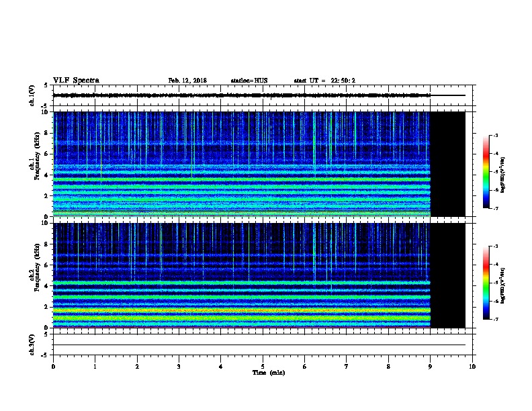Viewport: 532px width, 411px height.
Task: Click the "station=HUS" header label
Action: (249, 81)
